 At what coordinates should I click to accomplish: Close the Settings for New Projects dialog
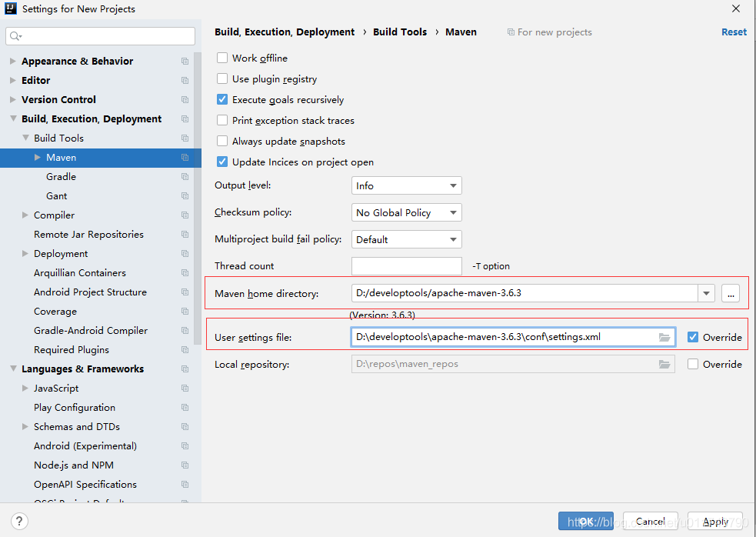coord(736,8)
